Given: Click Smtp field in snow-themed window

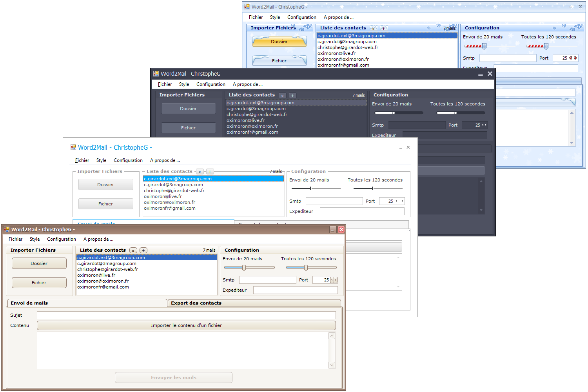Looking at the screenshot, I should tap(508, 58).
